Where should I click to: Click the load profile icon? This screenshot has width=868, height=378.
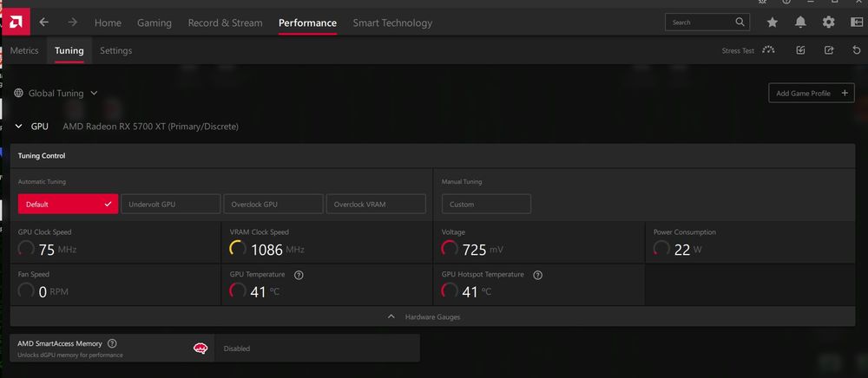(800, 50)
